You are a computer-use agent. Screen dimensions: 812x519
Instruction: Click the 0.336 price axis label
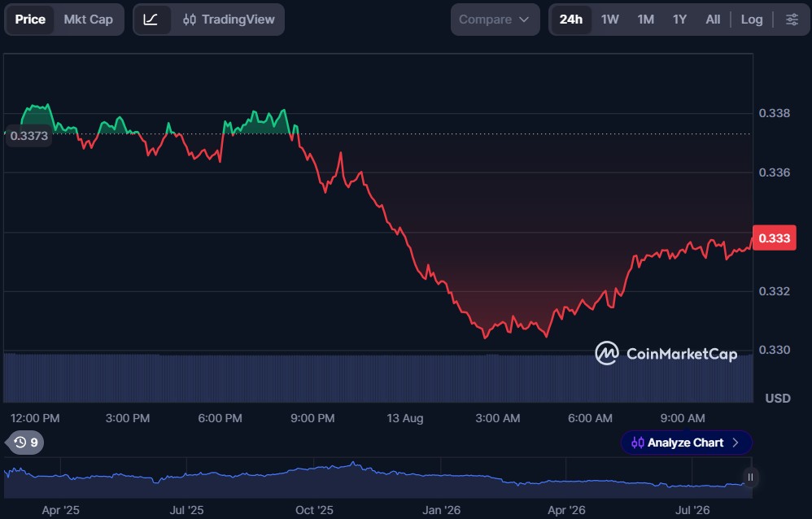pyautogui.click(x=775, y=172)
